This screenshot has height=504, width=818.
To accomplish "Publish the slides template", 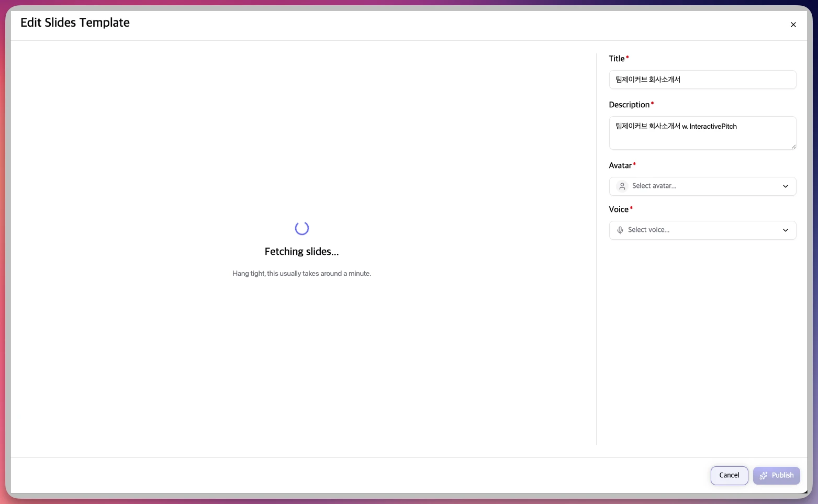I will click(777, 476).
